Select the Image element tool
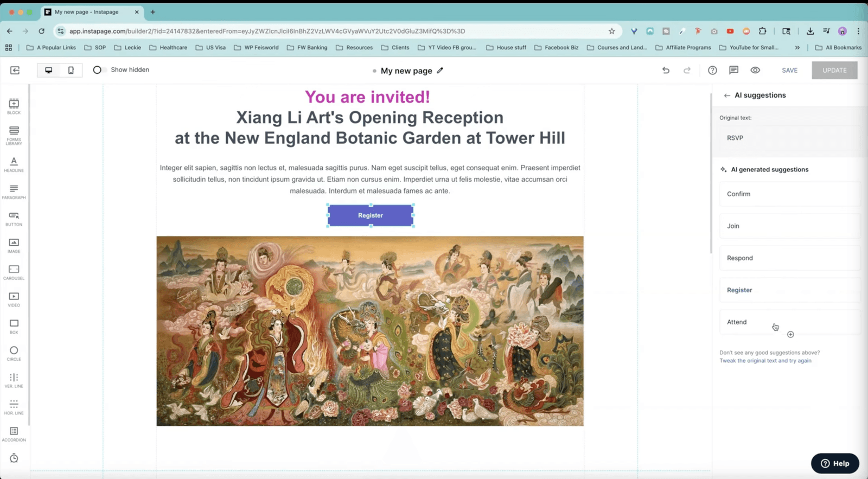 [14, 246]
